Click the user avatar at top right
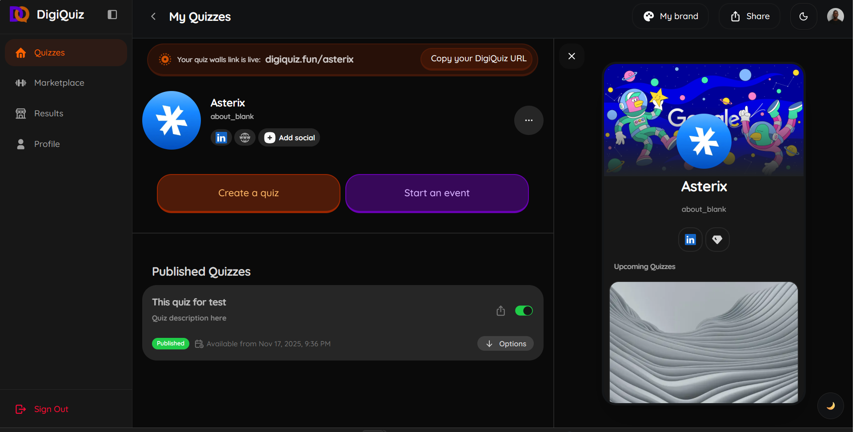868x432 pixels. point(835,16)
